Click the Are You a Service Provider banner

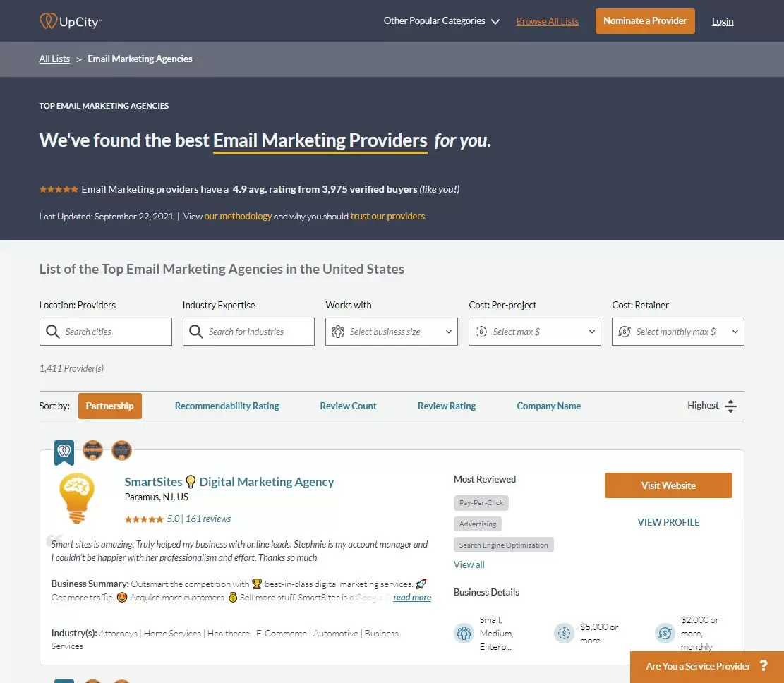(707, 667)
